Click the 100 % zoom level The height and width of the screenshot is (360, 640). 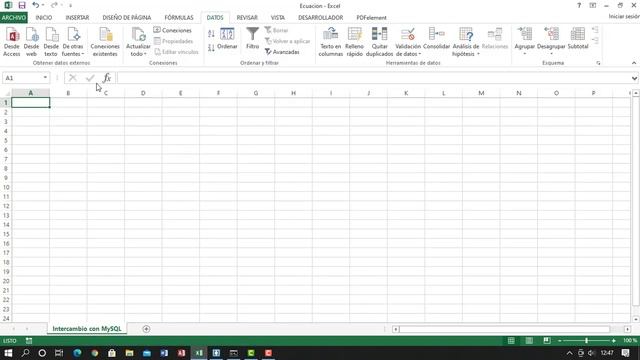(x=630, y=340)
